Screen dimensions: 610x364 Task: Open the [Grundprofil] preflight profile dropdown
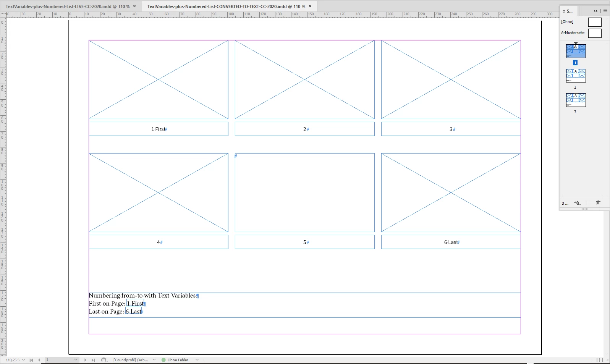click(x=154, y=360)
